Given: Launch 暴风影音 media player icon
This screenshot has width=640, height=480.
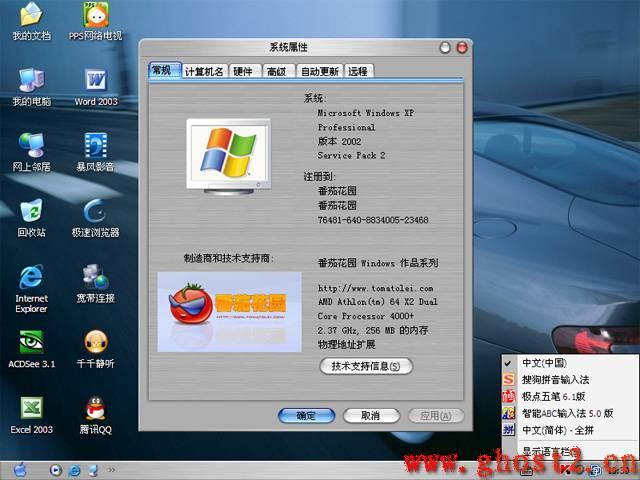Looking at the screenshot, I should coord(96,152).
